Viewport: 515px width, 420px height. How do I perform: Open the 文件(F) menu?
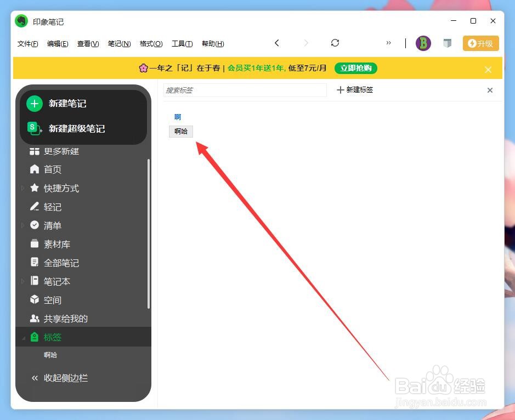(27, 44)
